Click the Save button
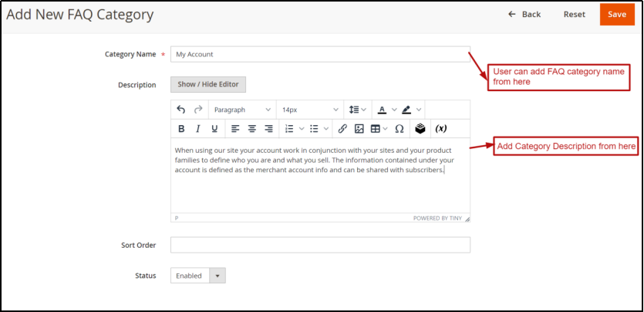 point(617,15)
